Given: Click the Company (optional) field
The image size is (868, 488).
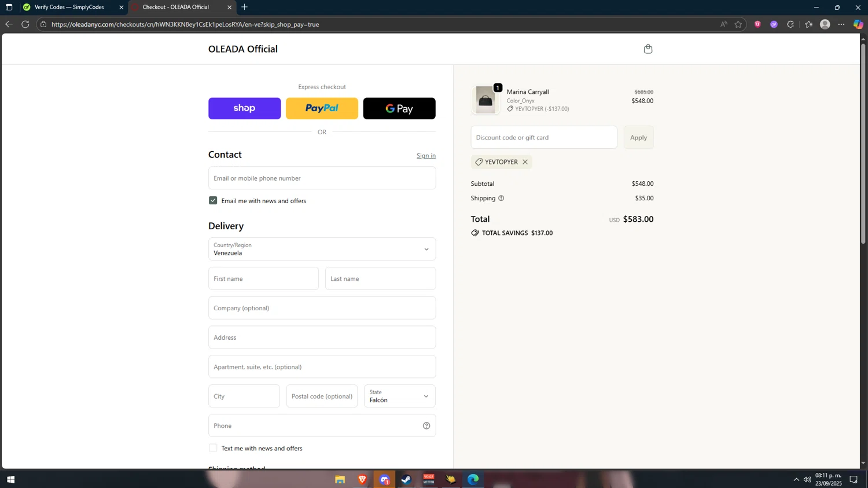Looking at the screenshot, I should click(x=322, y=308).
